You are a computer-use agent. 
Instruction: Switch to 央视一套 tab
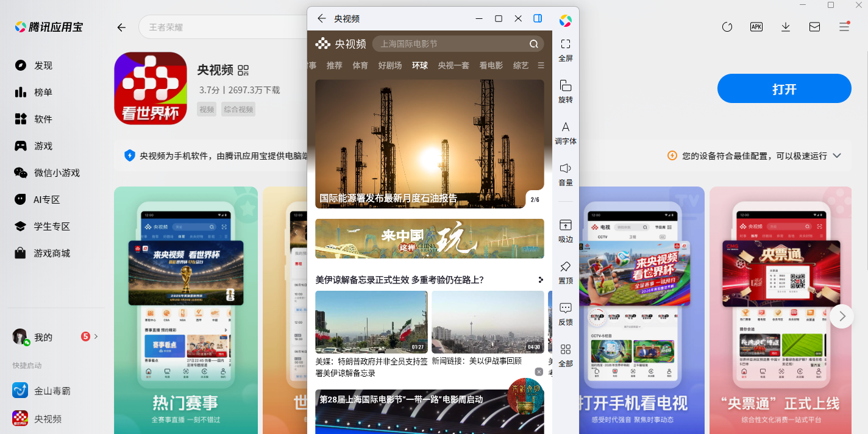point(454,65)
